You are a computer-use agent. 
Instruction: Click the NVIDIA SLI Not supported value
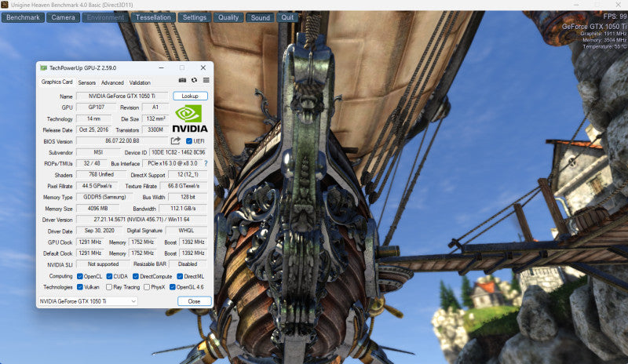pyautogui.click(x=103, y=264)
